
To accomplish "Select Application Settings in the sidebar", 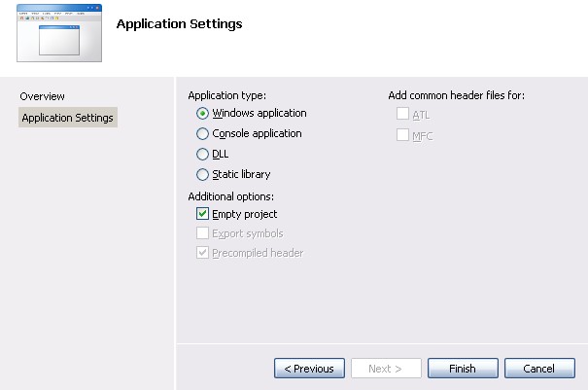I will click(x=68, y=118).
